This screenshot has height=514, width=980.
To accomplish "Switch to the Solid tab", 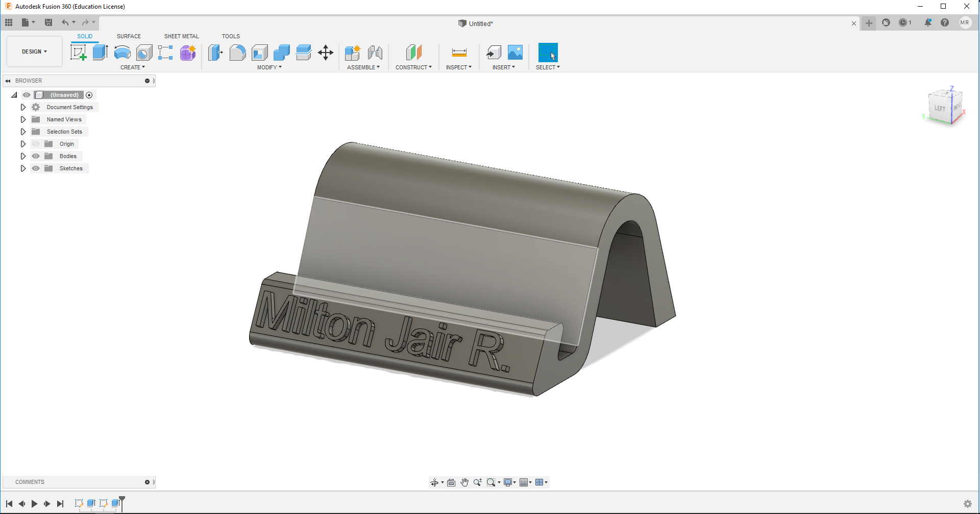I will (85, 36).
